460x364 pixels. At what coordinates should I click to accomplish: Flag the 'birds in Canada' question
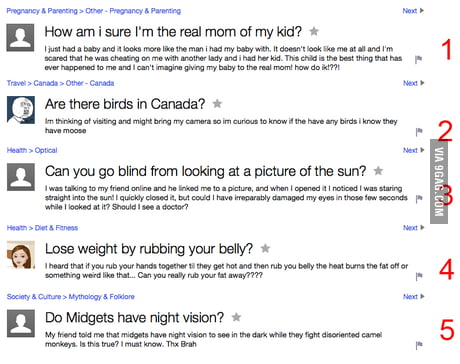419,132
